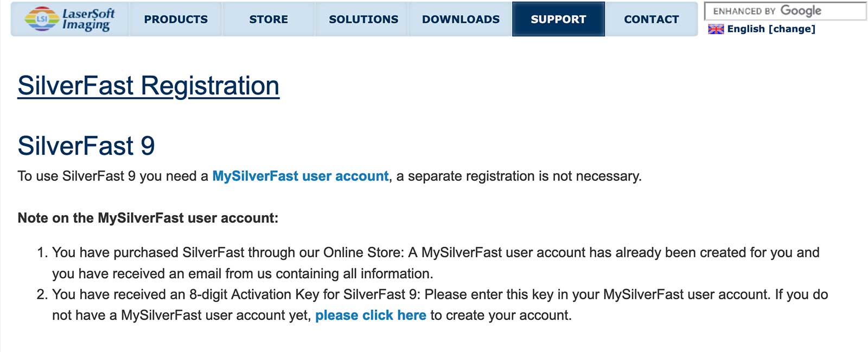Image resolution: width=868 pixels, height=352 pixels.
Task: Click the "please click here" account link
Action: pos(371,316)
